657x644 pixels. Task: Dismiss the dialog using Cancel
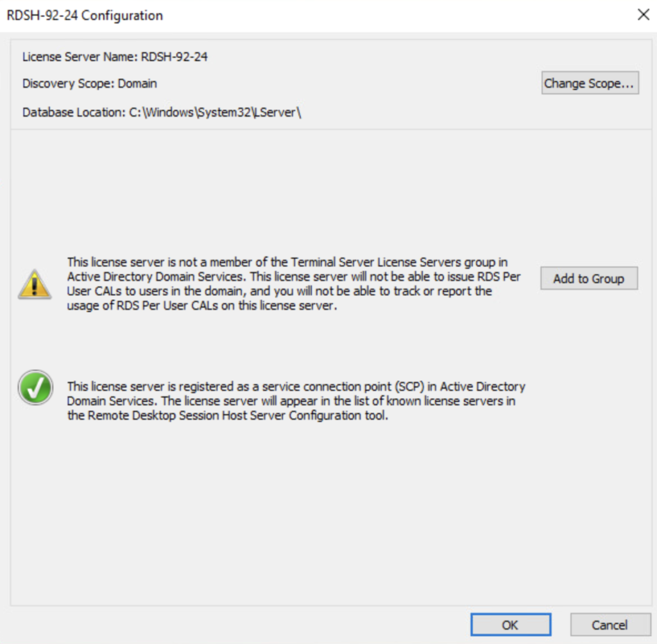pos(609,624)
